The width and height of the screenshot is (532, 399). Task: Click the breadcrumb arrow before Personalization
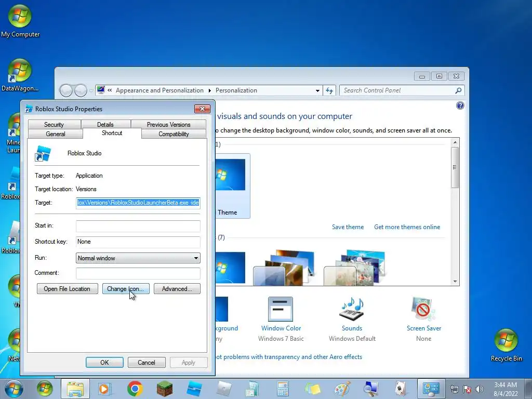tap(210, 90)
